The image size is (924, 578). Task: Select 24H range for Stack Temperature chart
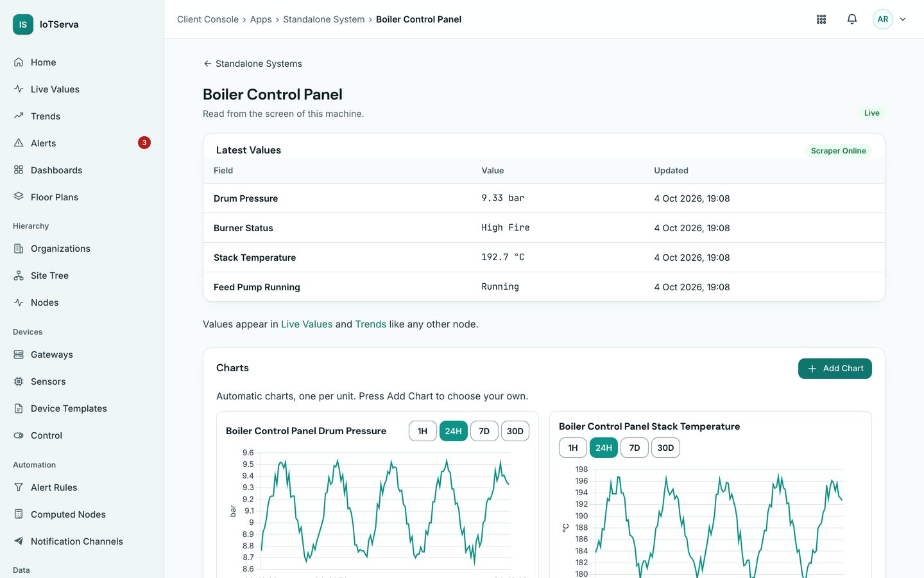coord(604,448)
